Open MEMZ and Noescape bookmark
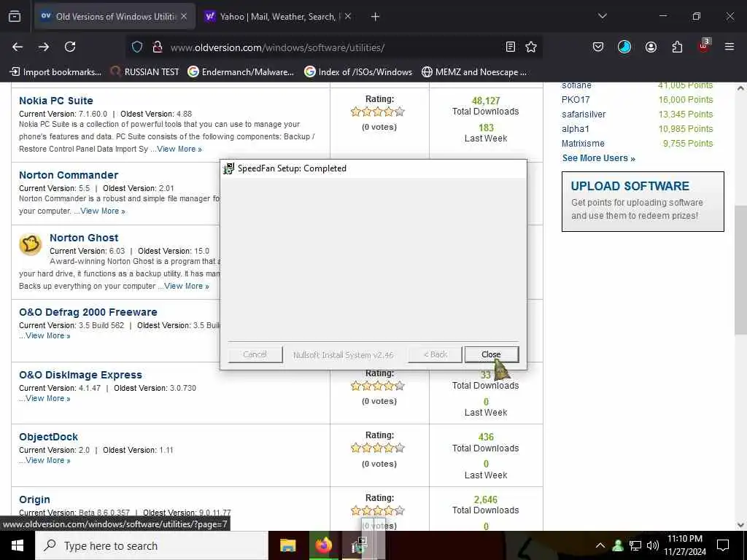747x560 pixels. coord(474,72)
